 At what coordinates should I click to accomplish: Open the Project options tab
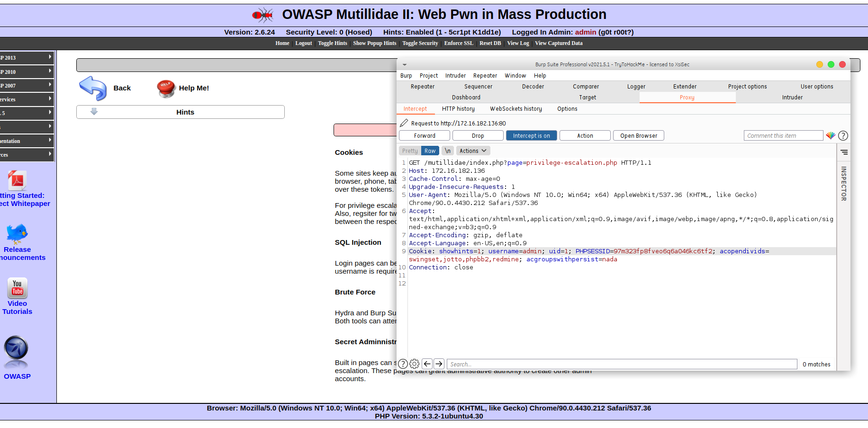coord(747,87)
